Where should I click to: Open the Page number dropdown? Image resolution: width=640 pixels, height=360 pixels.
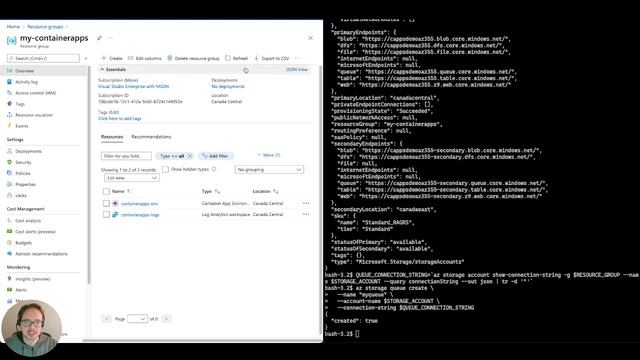[x=137, y=319]
